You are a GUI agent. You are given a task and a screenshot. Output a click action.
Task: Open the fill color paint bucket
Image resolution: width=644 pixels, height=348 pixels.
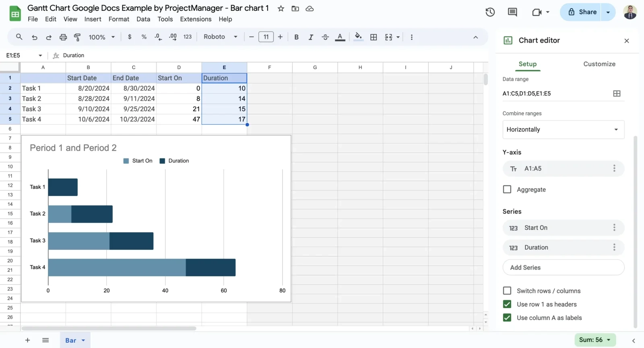[358, 37]
